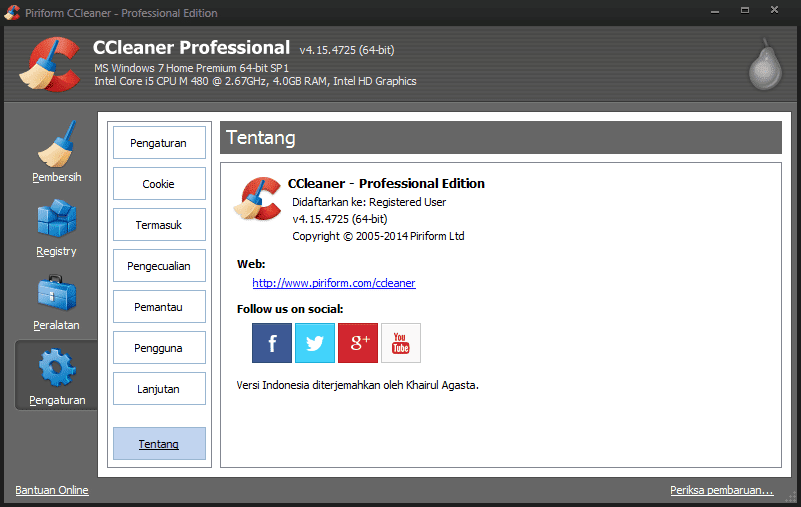Maximize the CCleaner window
The width and height of the screenshot is (801, 507).
click(745, 11)
